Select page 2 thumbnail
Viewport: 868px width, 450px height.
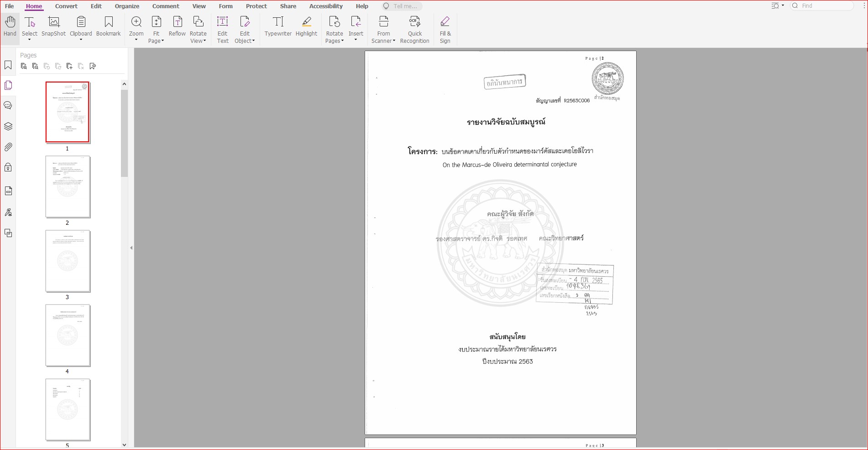68,186
